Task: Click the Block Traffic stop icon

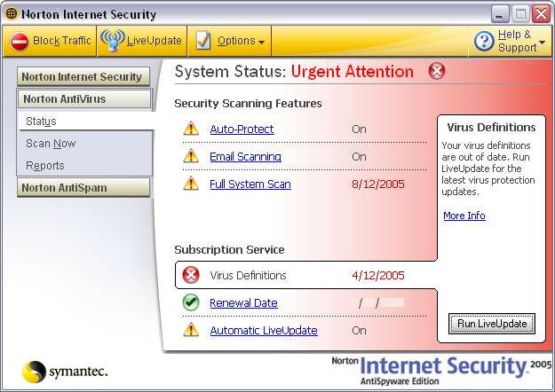Action: 20,41
